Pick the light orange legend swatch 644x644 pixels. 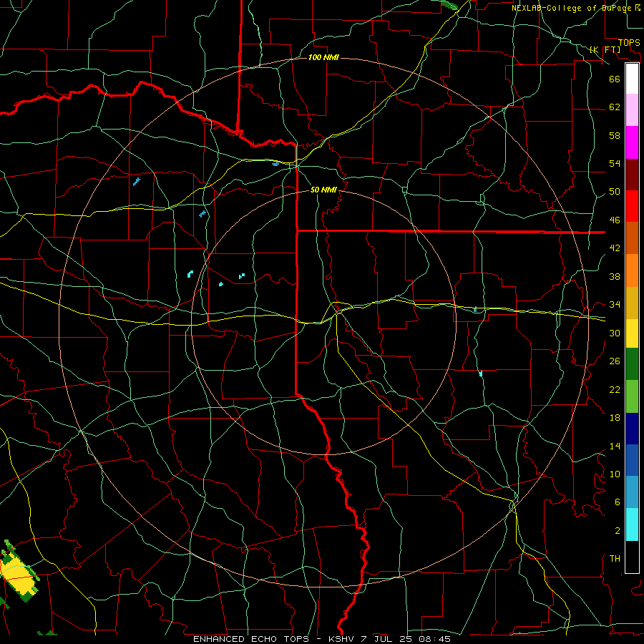[x=632, y=270]
